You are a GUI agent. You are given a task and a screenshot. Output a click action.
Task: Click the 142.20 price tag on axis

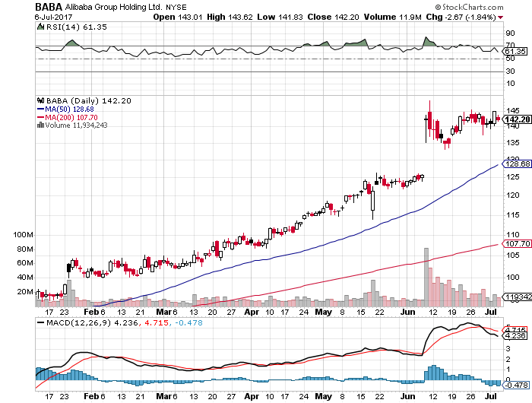tap(516, 119)
